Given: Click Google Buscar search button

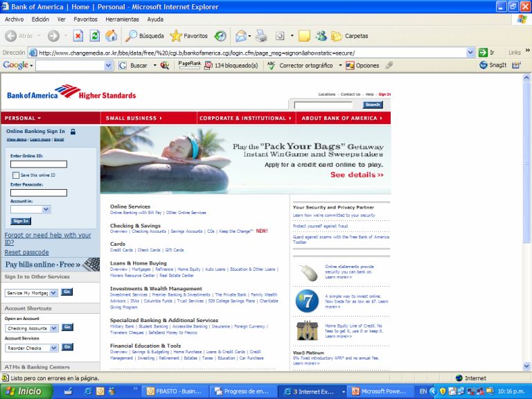Looking at the screenshot, I should coord(134,66).
